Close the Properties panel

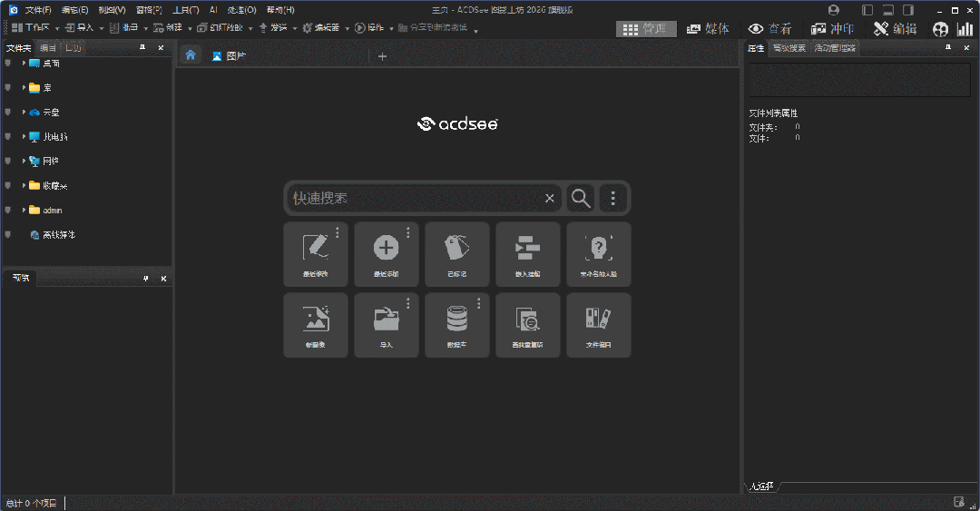(x=966, y=47)
